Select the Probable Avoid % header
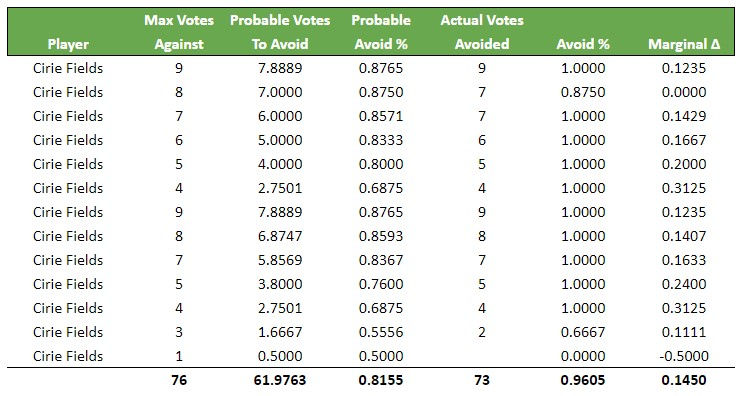Viewport: 739px width, 396px height. [381, 32]
